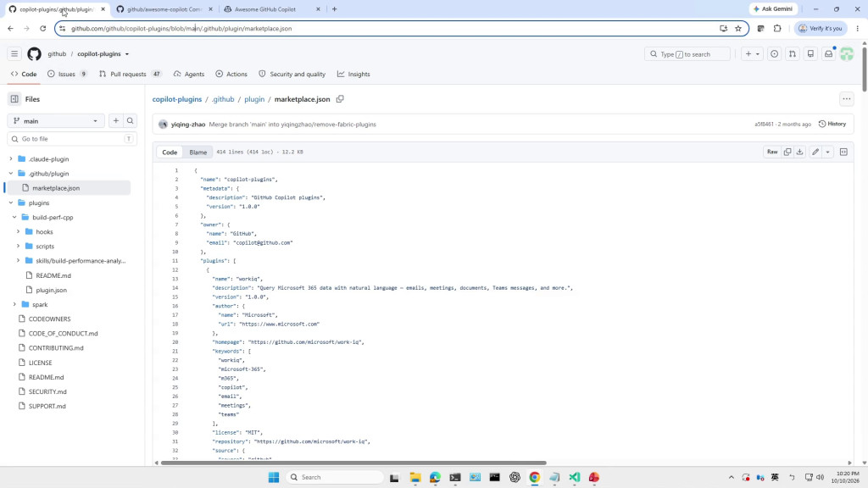Click the horizontal code scrollbar
This screenshot has width=868, height=488.
point(353,463)
